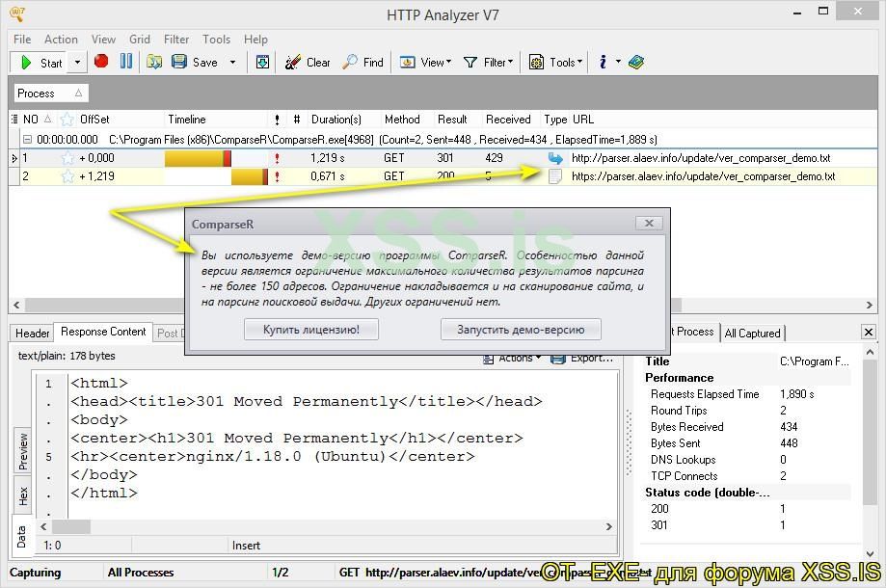Open the info icon dropdown arrow

point(618,62)
